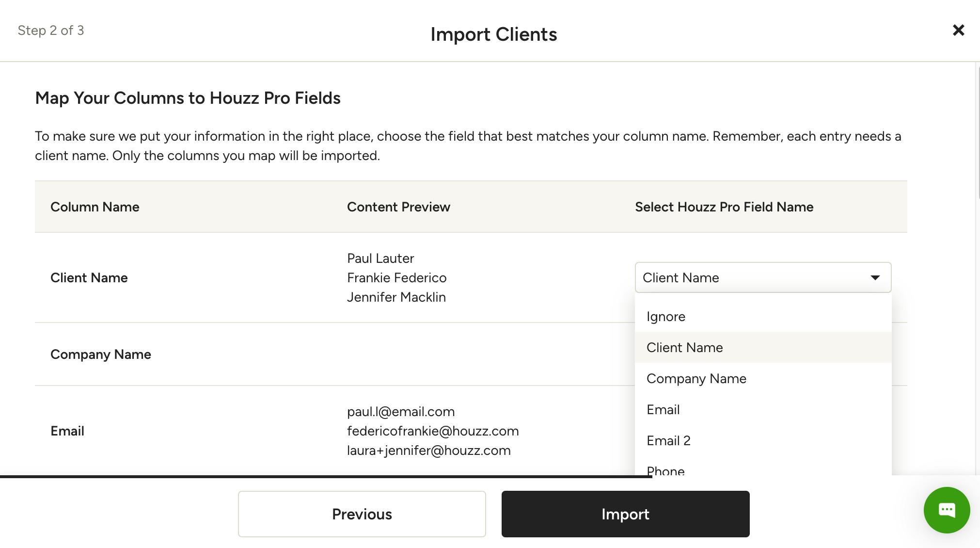Click the dropdown caret arrow for Client Name

click(875, 277)
